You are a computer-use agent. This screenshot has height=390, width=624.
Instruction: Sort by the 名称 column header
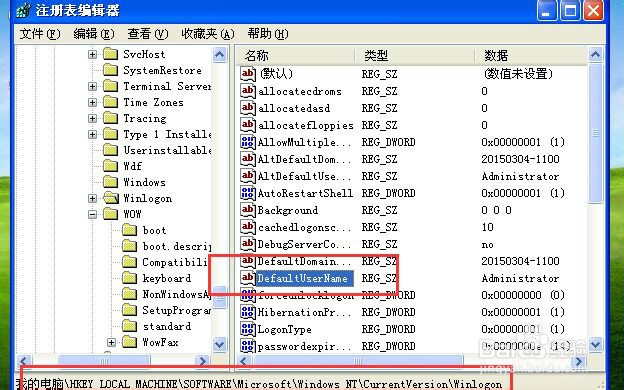295,55
